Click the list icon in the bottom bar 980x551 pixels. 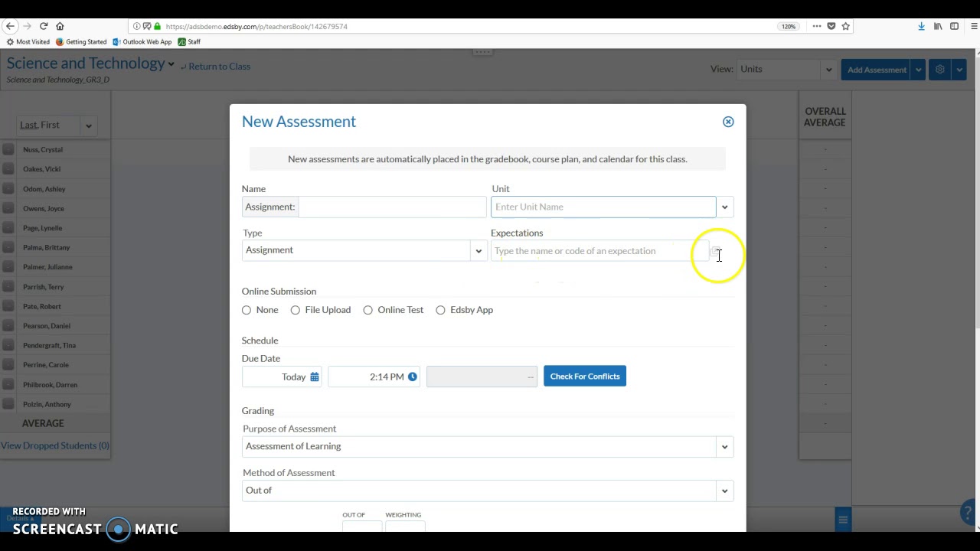click(843, 520)
